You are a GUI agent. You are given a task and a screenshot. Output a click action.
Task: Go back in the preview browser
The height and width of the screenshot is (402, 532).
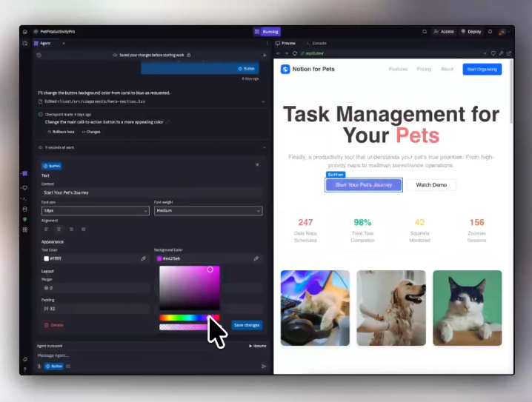278,53
